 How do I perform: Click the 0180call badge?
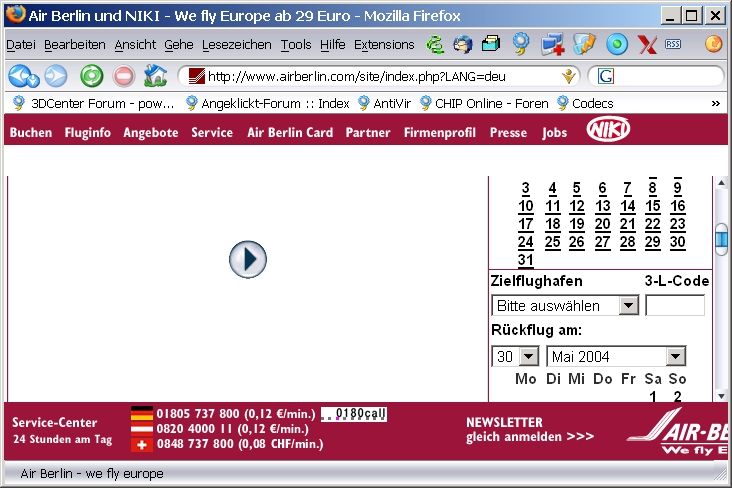click(354, 414)
